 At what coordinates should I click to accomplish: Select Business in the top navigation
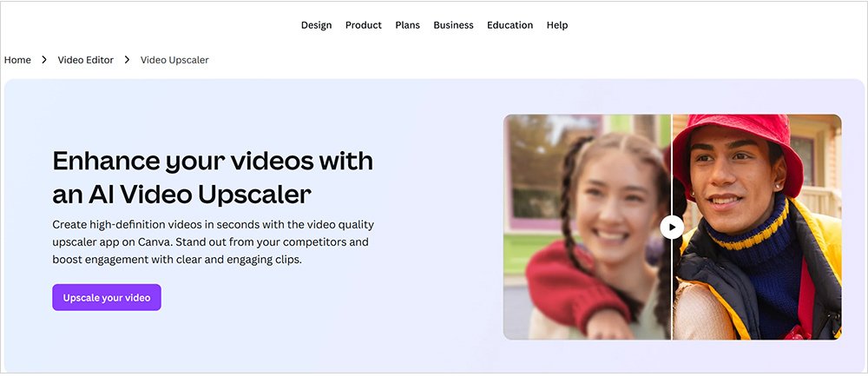(453, 25)
